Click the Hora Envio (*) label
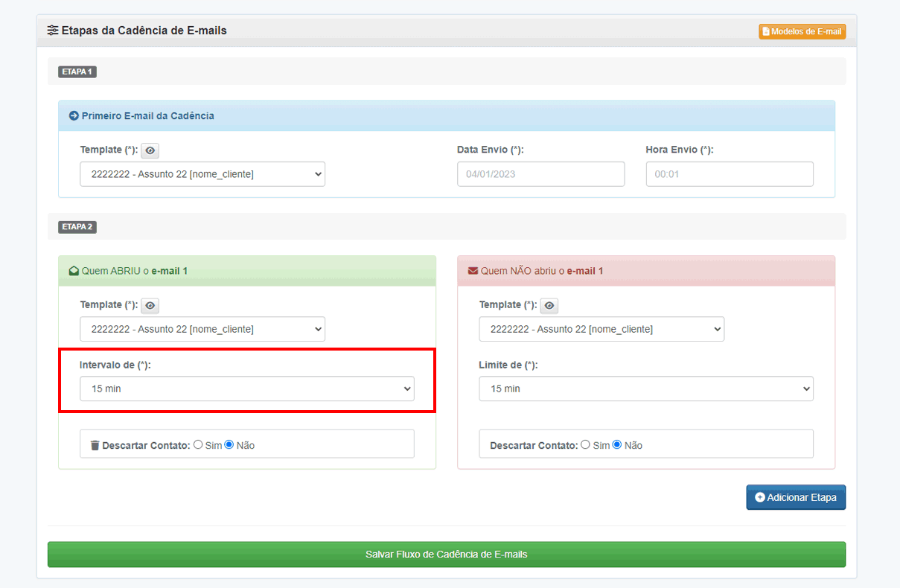The height and width of the screenshot is (588, 900). coord(680,150)
